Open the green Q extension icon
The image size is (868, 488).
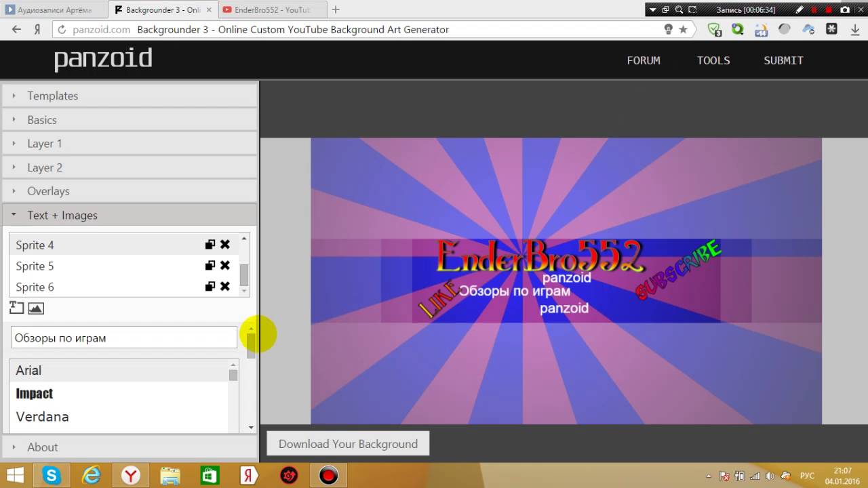(737, 29)
